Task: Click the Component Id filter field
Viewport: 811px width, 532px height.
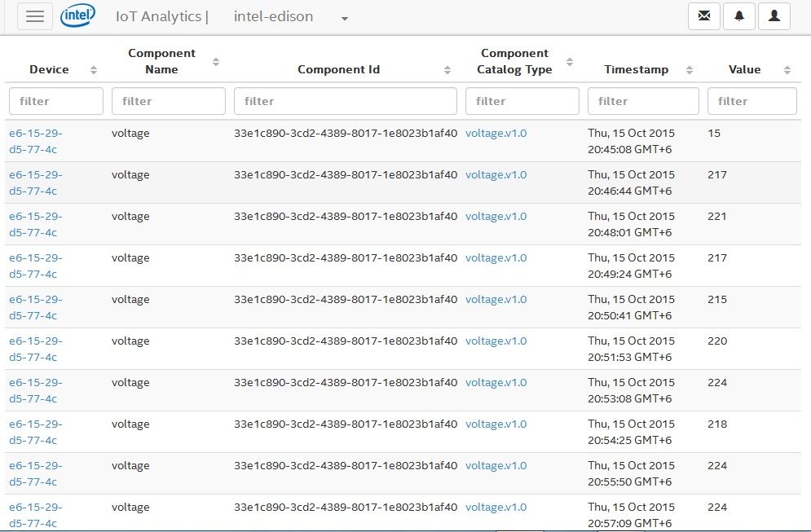Action: click(345, 101)
